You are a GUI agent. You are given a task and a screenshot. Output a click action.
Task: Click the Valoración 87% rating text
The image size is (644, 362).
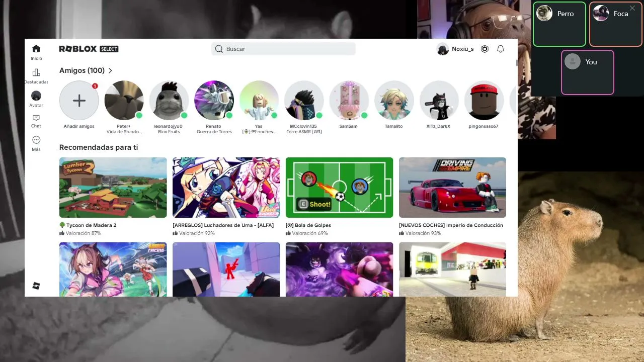pos(84,233)
